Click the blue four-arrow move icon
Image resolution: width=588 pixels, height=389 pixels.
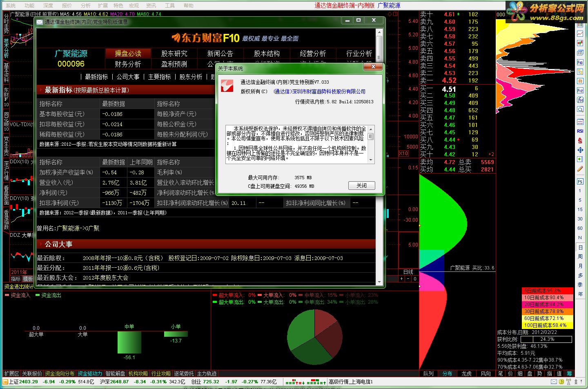[x=580, y=150]
